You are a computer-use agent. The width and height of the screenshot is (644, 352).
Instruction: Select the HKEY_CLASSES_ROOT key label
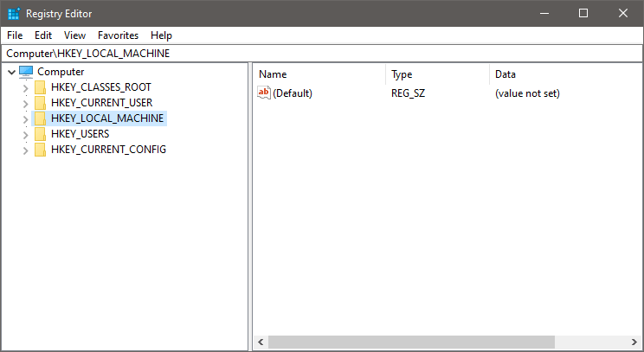pyautogui.click(x=101, y=87)
